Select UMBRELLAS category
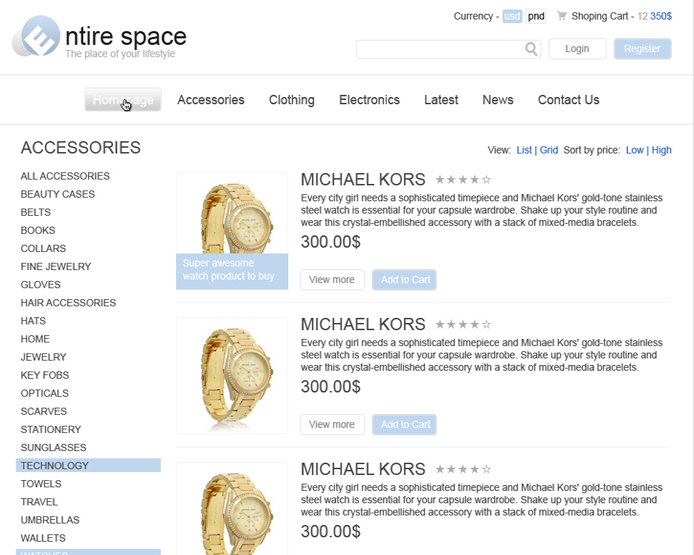The width and height of the screenshot is (694, 555). click(x=50, y=520)
